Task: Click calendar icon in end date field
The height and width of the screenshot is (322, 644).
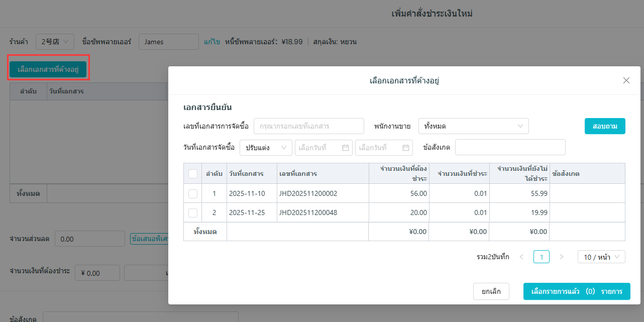Action: point(405,148)
